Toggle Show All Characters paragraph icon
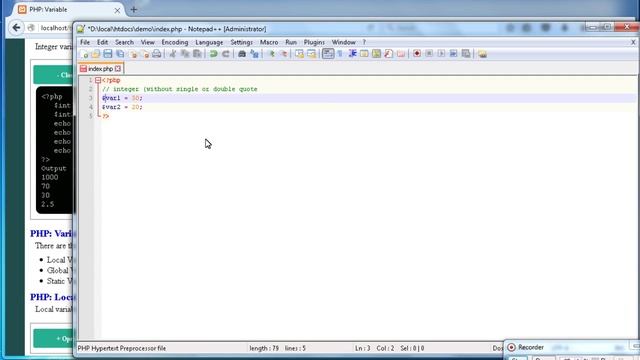This screenshot has width=640, height=360. tap(340, 54)
